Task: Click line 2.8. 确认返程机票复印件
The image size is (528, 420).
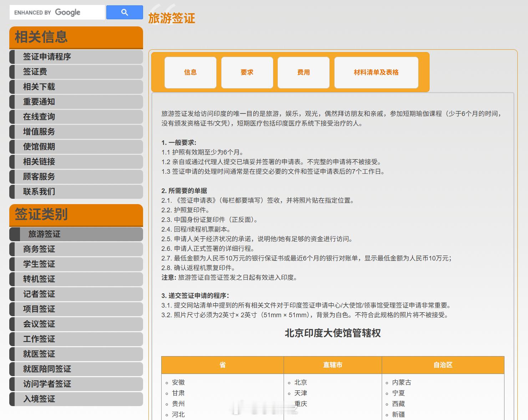Action: coord(198,268)
